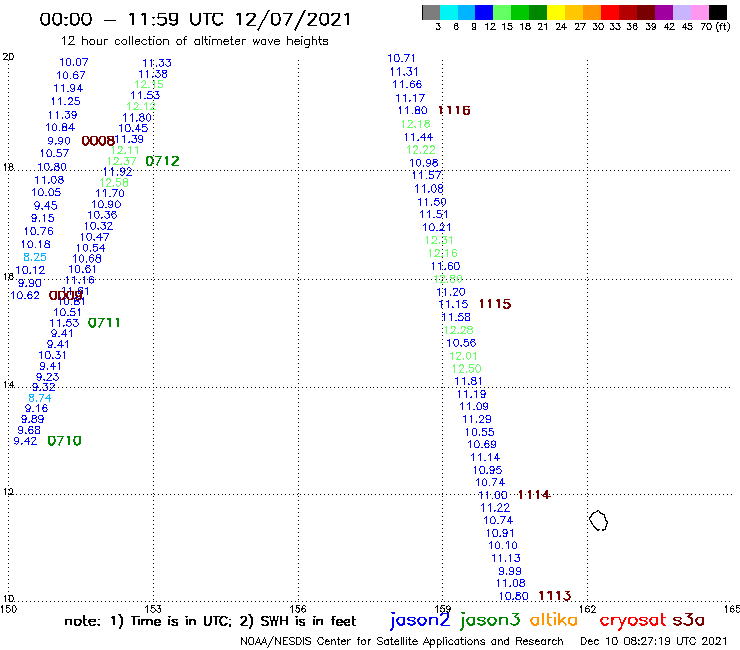Click the wave height value 9.42

click(25, 441)
